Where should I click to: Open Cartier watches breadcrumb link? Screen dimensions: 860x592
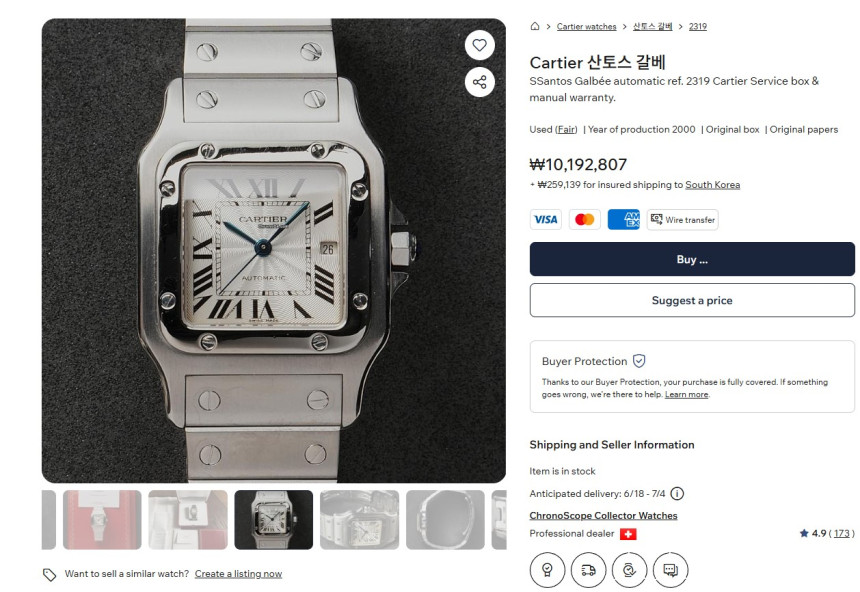(586, 26)
